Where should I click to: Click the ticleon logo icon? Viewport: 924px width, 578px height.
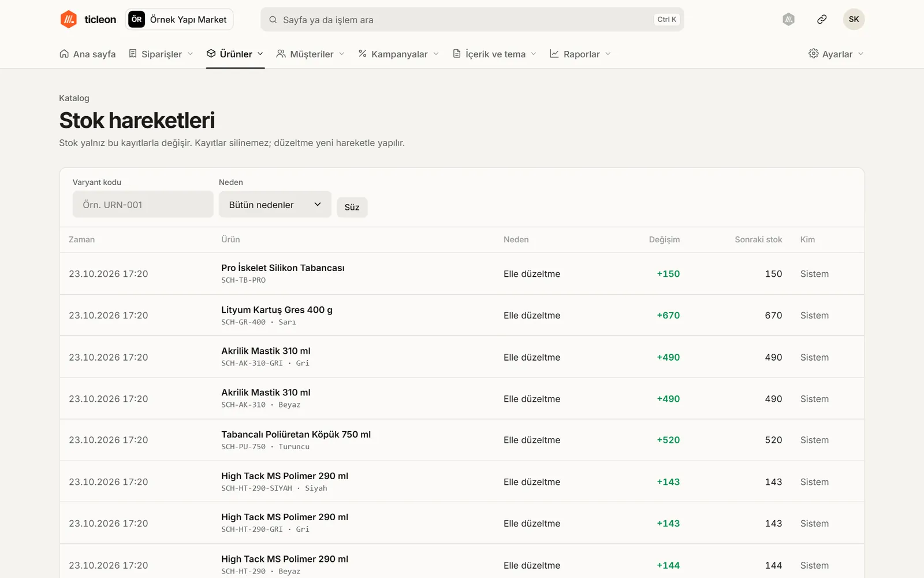69,19
